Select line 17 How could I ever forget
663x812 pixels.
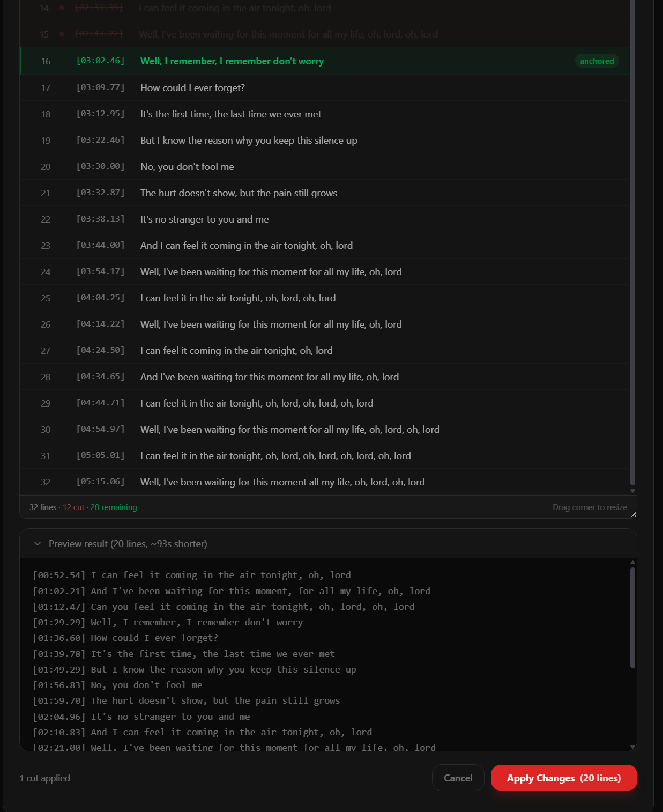(325, 87)
